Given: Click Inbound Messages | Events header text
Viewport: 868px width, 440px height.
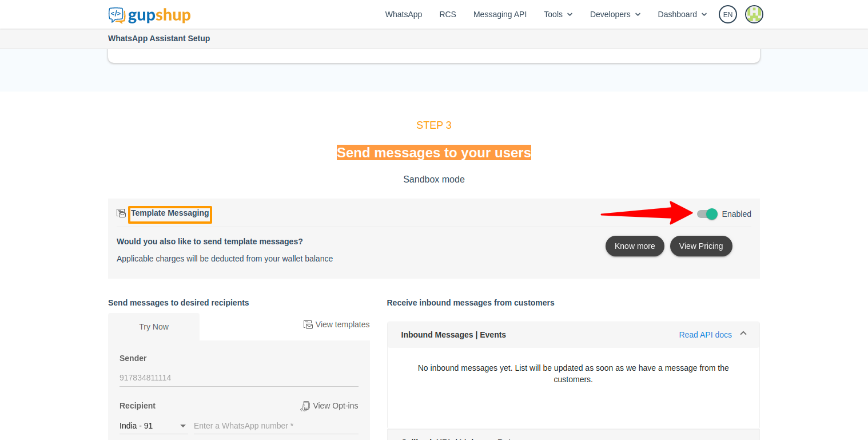Looking at the screenshot, I should 453,335.
